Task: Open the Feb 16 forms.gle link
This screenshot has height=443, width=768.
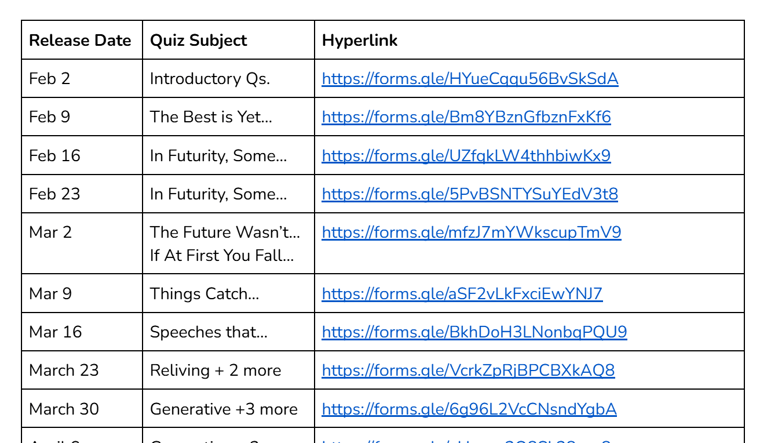Action: coord(466,156)
